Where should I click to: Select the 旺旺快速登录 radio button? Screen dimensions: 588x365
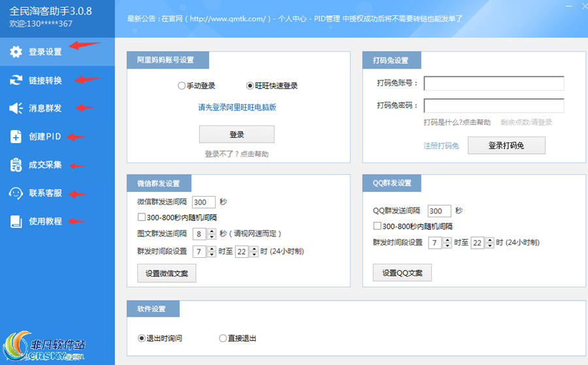[x=250, y=86]
